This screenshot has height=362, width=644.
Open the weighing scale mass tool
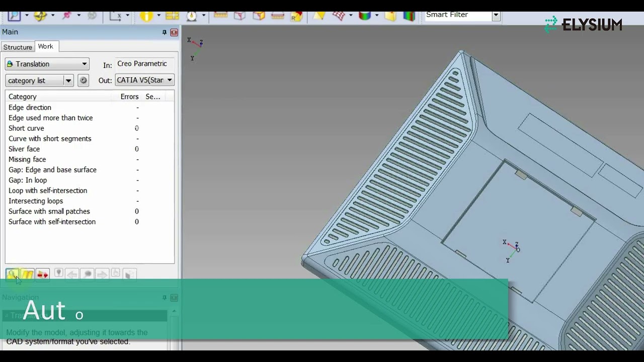point(192,16)
